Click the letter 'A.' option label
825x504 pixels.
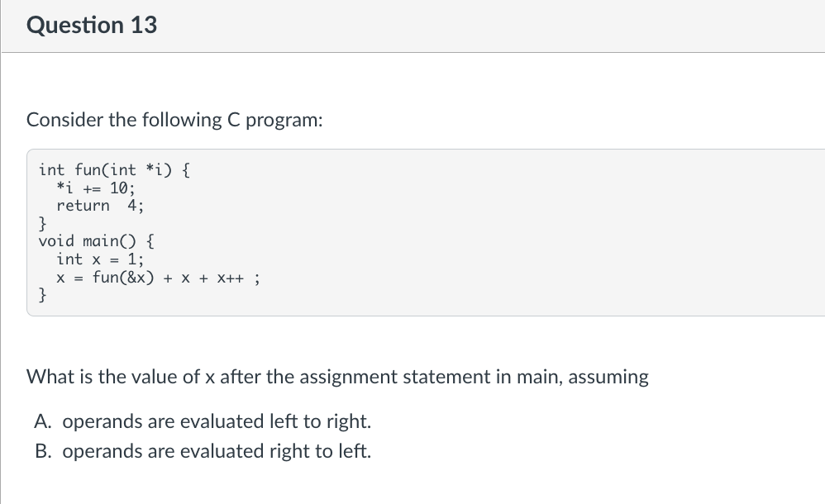(43, 421)
